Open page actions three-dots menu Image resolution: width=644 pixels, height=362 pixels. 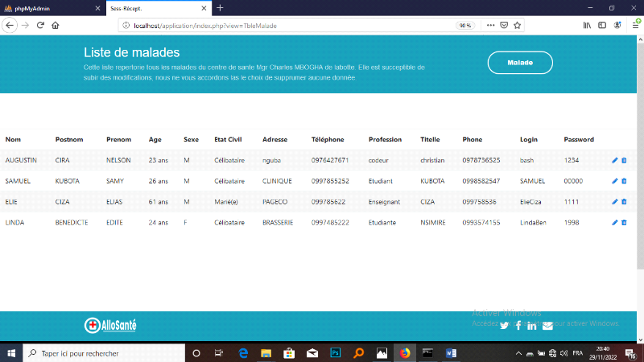pos(490,26)
